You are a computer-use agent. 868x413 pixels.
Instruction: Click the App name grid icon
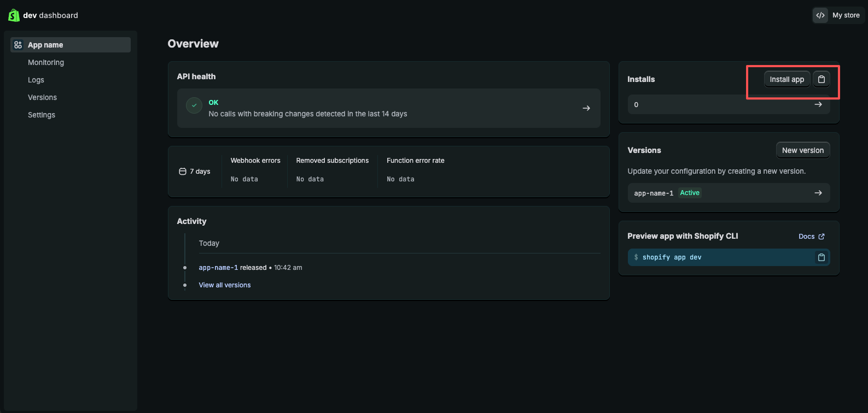pos(18,45)
